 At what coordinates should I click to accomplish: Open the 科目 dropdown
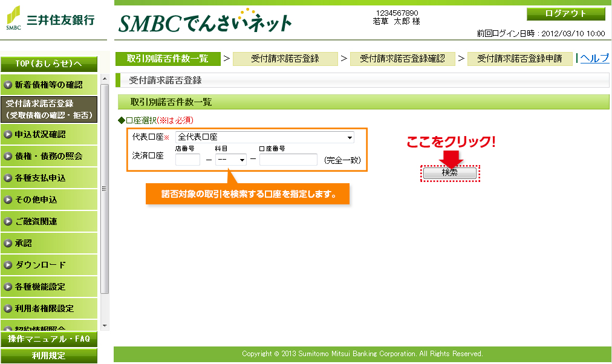pos(230,160)
